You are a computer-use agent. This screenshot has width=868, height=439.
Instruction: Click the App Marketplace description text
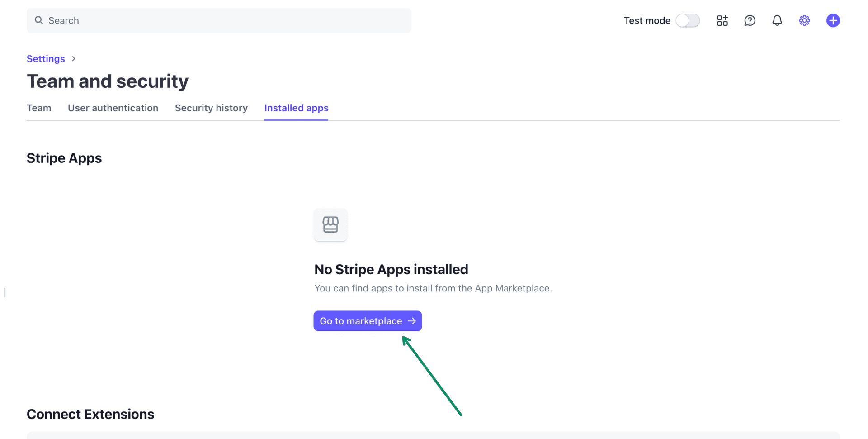pos(433,288)
